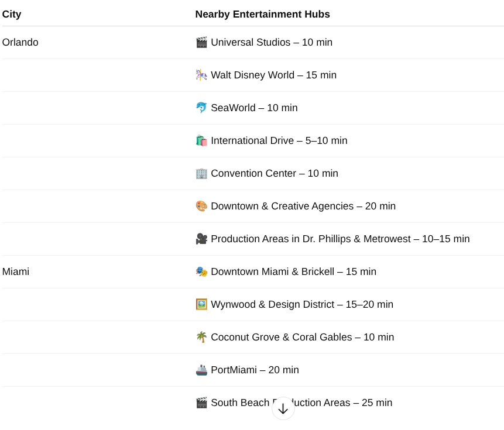Viewport: 504px width, 430px height.
Task: Jump to bottom with the down-arrow button
Action: click(x=283, y=408)
